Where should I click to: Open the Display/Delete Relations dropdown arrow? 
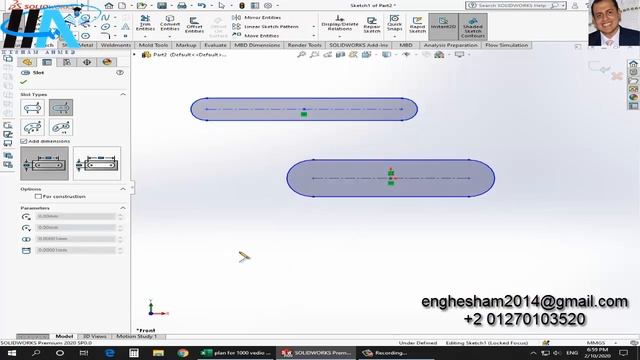[x=340, y=36]
